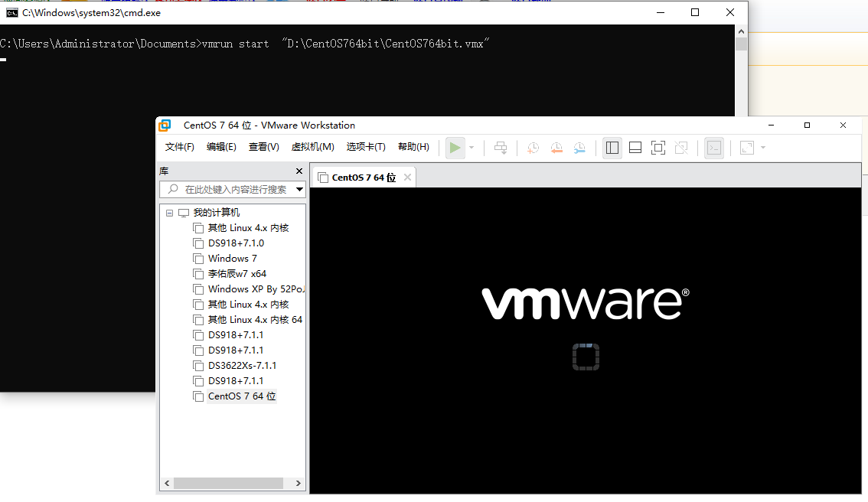Viewport: 868px width, 502px height.
Task: Enter full screen mode icon
Action: coord(658,148)
